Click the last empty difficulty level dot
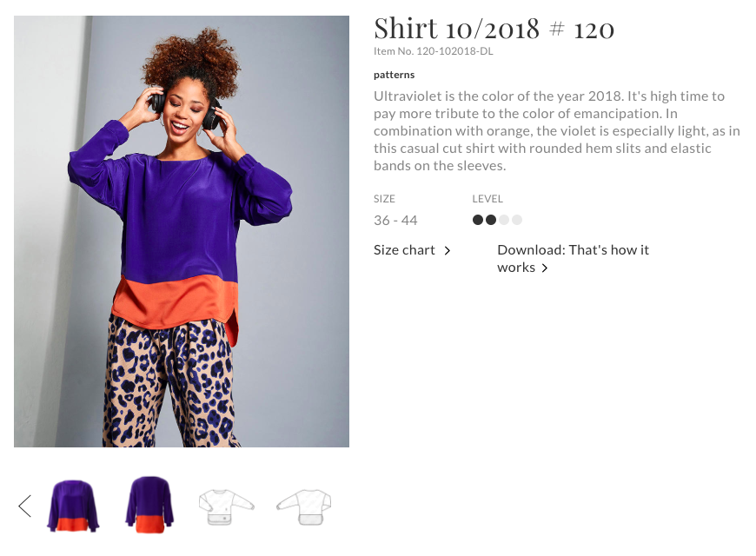The height and width of the screenshot is (556, 756). [517, 221]
